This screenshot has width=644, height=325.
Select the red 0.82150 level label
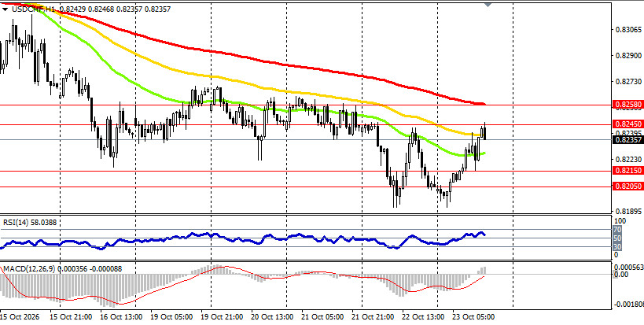point(627,171)
